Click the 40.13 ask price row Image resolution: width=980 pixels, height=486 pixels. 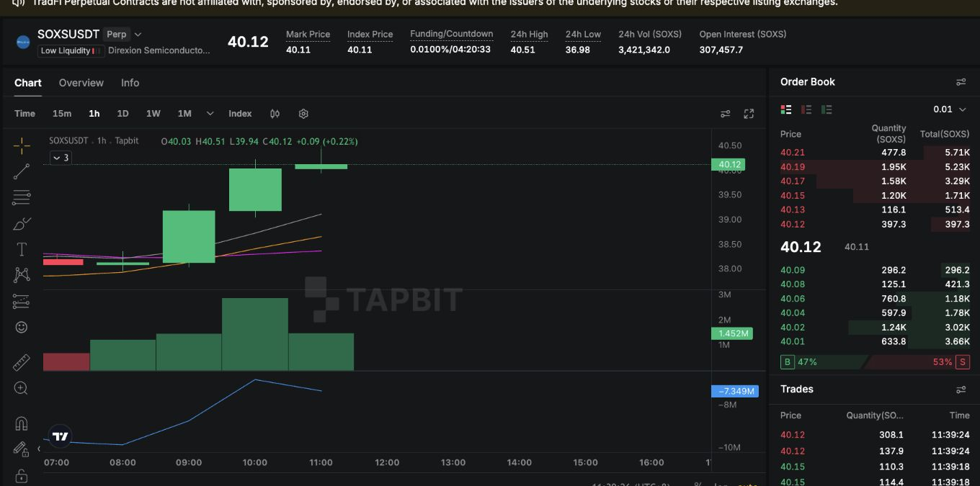tap(875, 210)
